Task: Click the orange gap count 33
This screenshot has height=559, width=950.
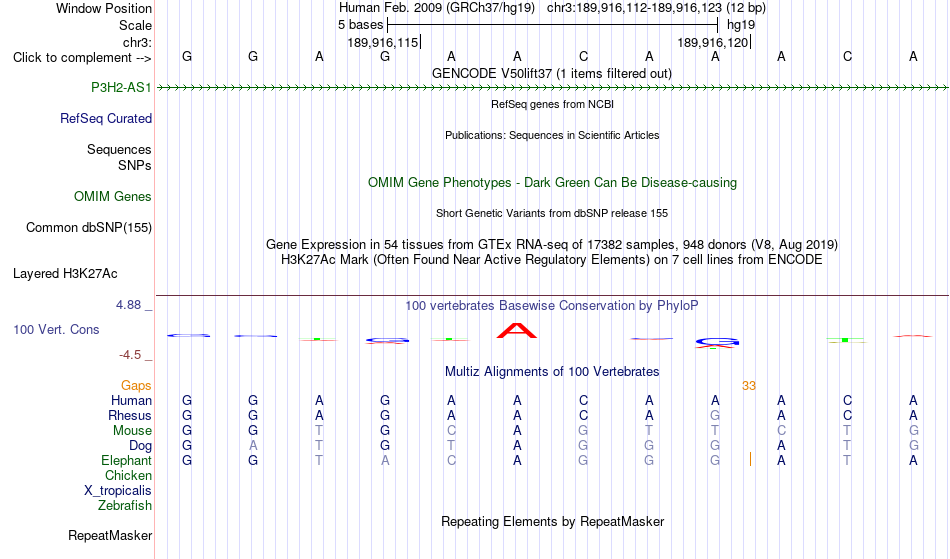Action: (x=749, y=386)
